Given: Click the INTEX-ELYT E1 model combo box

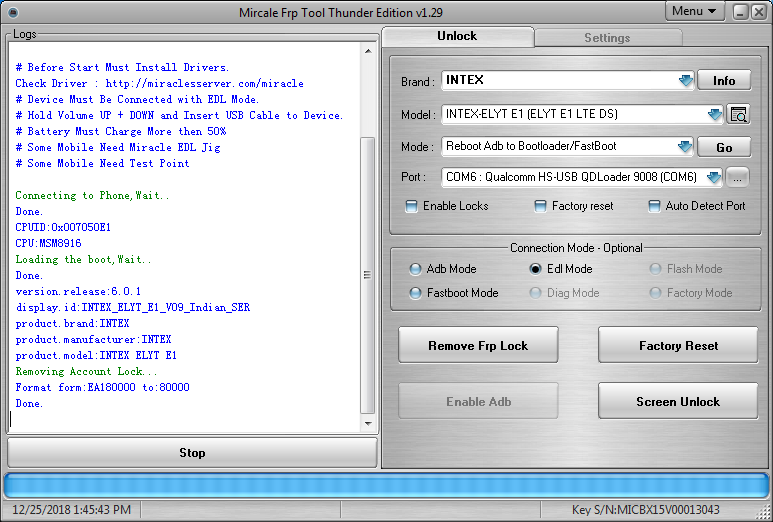Looking at the screenshot, I should 582,114.
